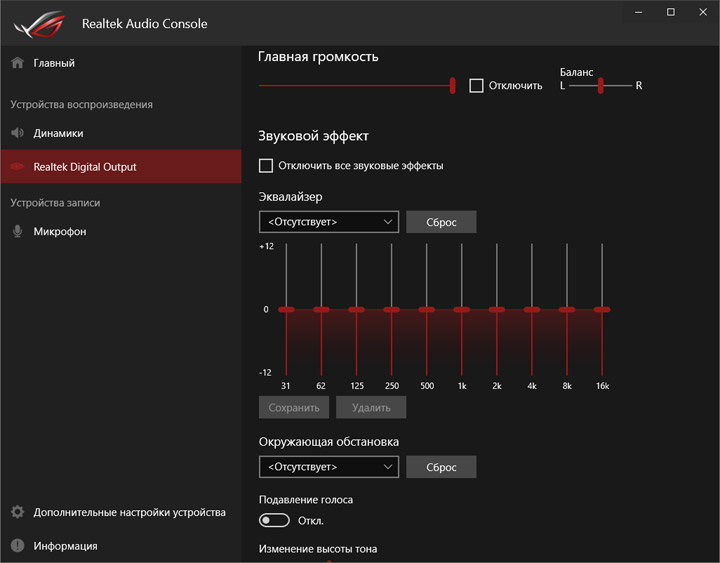The height and width of the screenshot is (563, 720).
Task: Open the Главный page
Action: click(x=121, y=63)
